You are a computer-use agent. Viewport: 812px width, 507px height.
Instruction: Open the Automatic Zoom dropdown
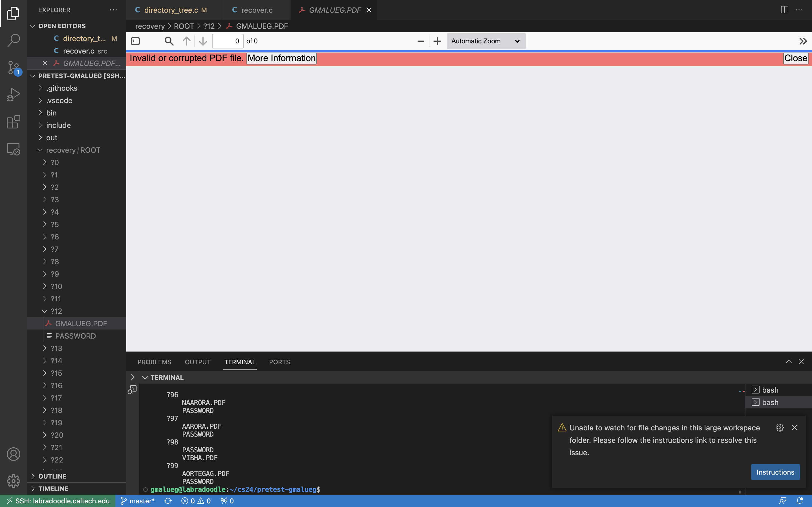point(486,41)
